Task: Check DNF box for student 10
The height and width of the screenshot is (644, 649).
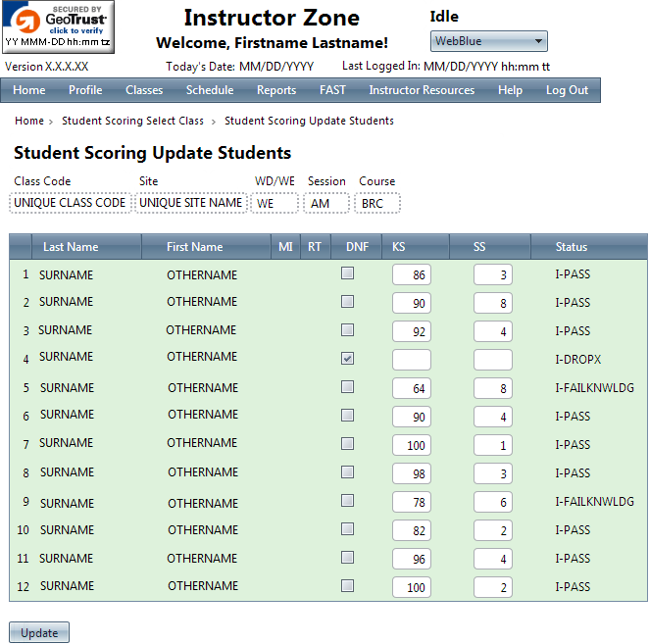Action: [x=347, y=529]
